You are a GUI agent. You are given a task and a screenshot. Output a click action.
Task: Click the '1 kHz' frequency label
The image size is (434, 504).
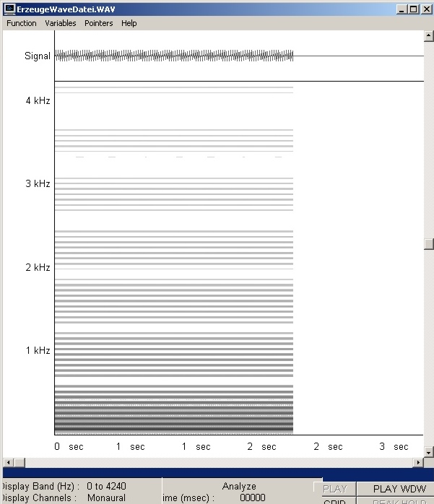tap(38, 350)
